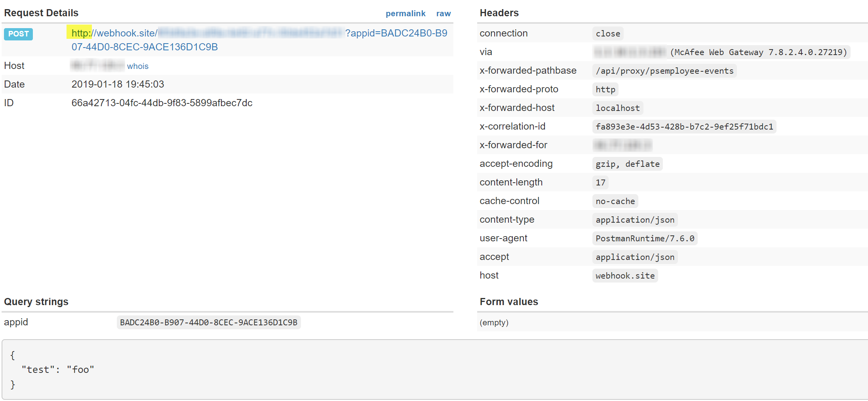The height and width of the screenshot is (401, 868).
Task: View the raw request data
Action: pos(443,13)
